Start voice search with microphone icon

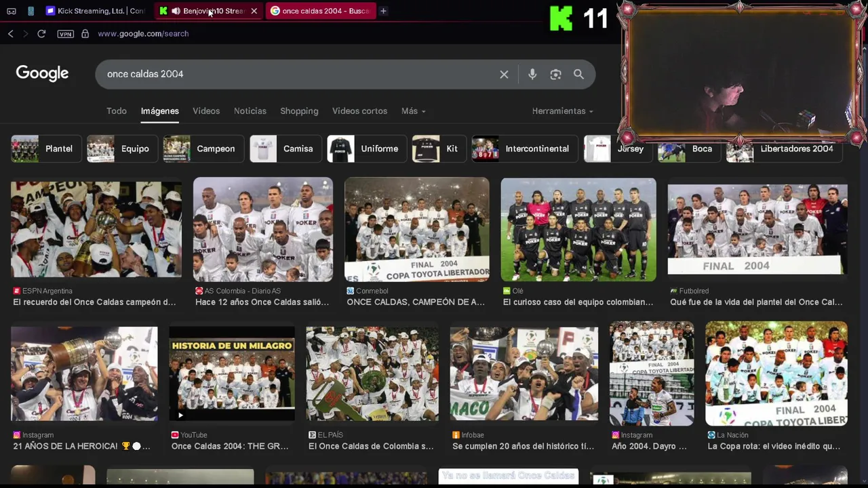point(532,75)
